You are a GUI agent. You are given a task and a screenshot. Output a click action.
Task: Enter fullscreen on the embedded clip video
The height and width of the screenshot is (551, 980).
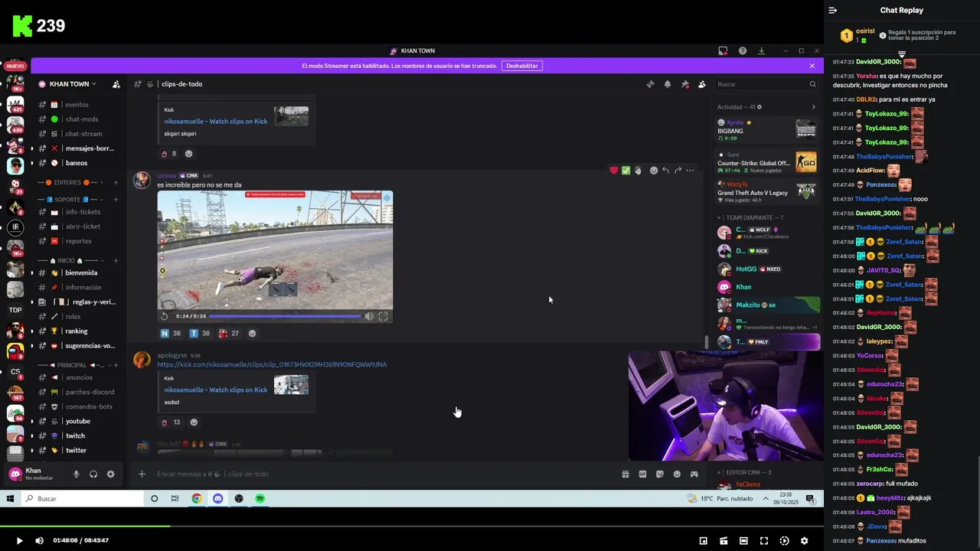point(383,316)
